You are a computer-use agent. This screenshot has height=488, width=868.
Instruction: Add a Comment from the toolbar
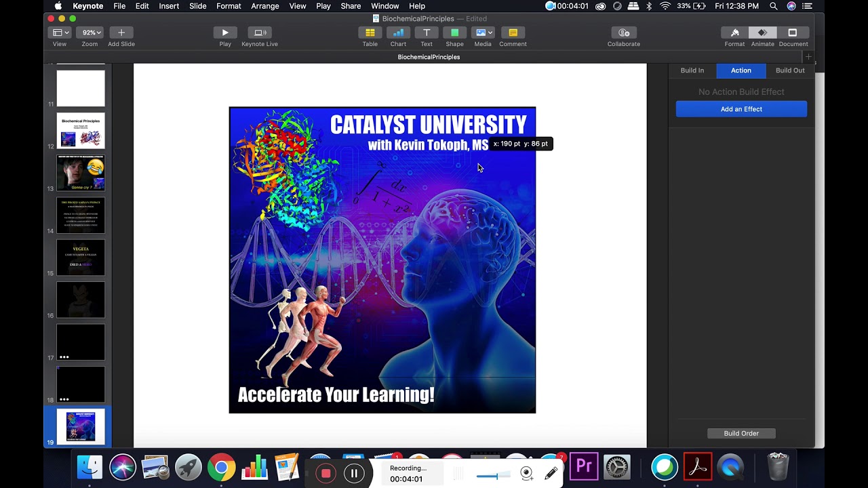513,33
